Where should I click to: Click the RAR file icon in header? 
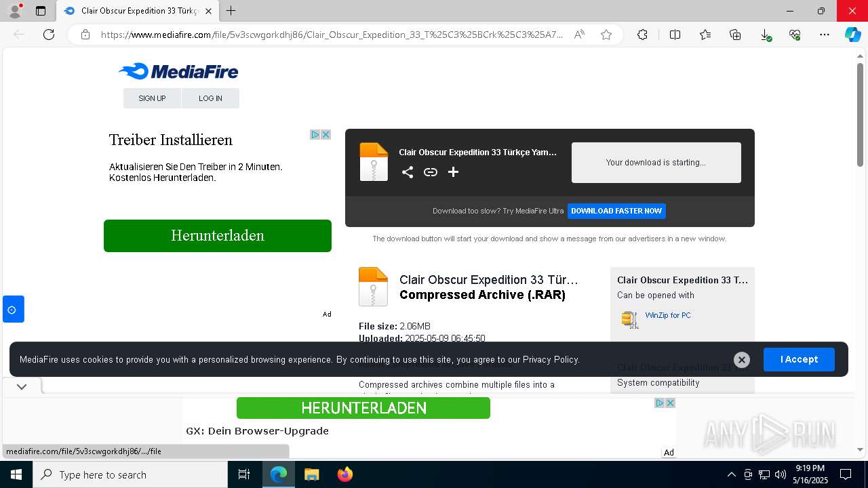click(x=374, y=161)
